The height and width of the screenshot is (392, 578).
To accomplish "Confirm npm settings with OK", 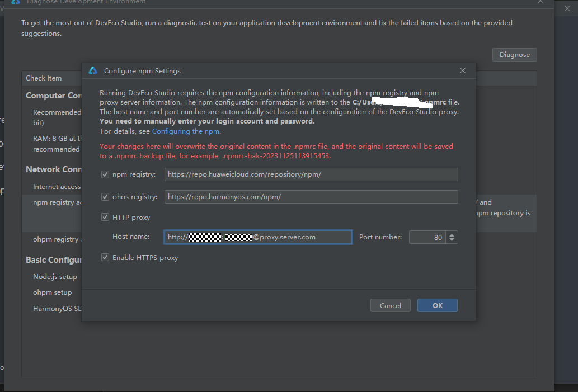I will click(438, 305).
